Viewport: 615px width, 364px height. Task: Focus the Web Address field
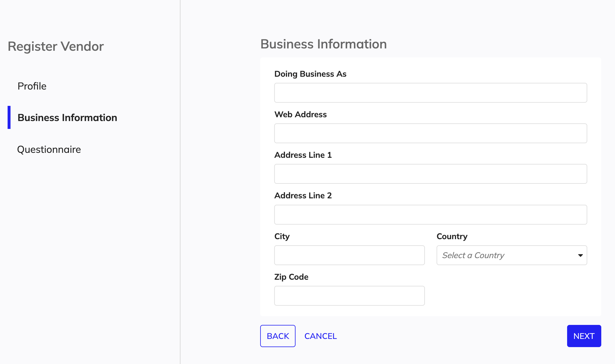[430, 133]
